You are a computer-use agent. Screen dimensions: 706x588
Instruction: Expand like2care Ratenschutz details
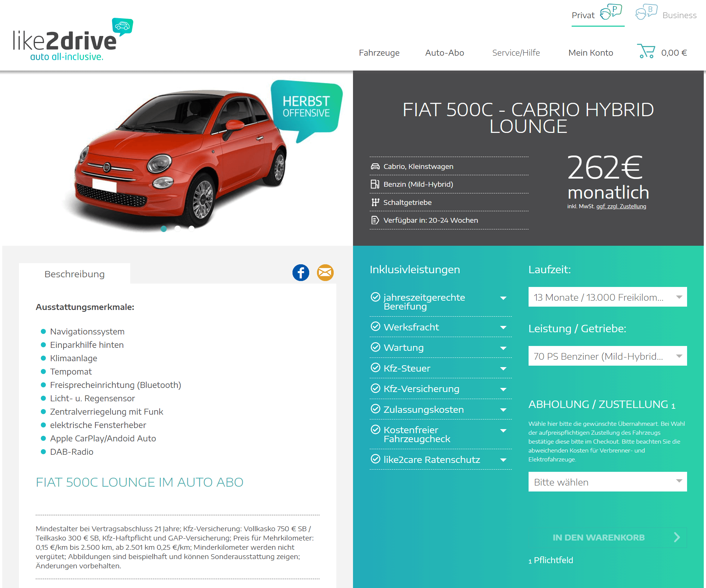pos(503,460)
